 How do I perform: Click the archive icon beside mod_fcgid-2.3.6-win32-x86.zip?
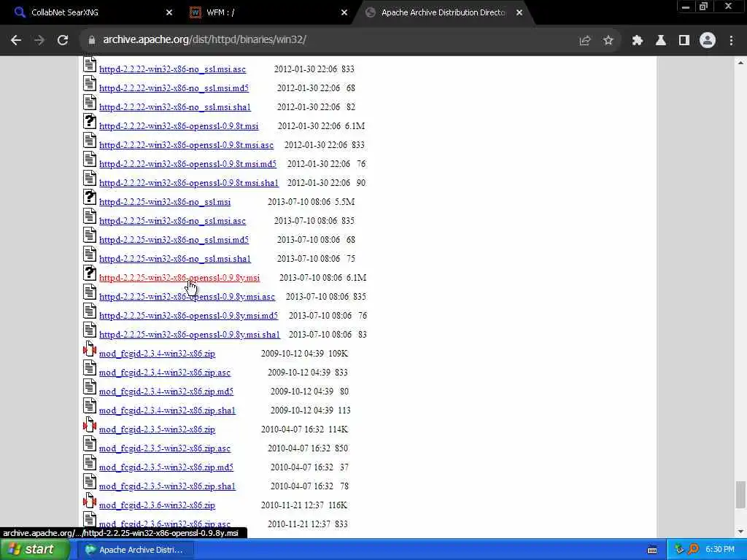coord(90,500)
